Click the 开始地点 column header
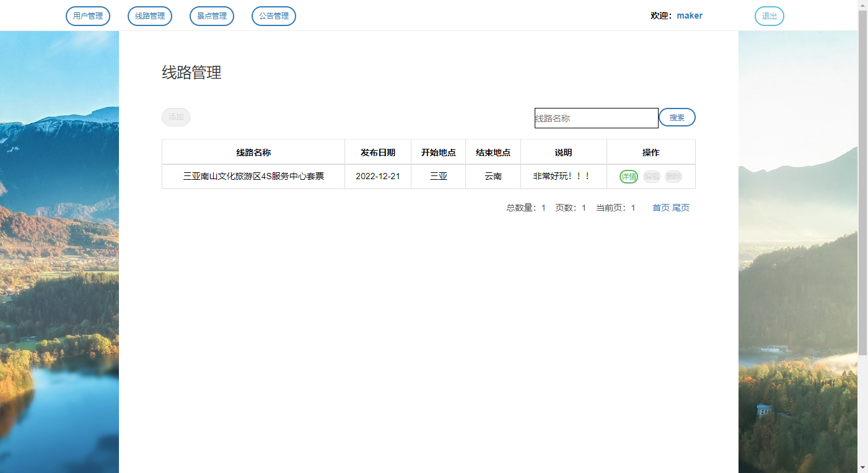This screenshot has height=473, width=868. coord(439,152)
